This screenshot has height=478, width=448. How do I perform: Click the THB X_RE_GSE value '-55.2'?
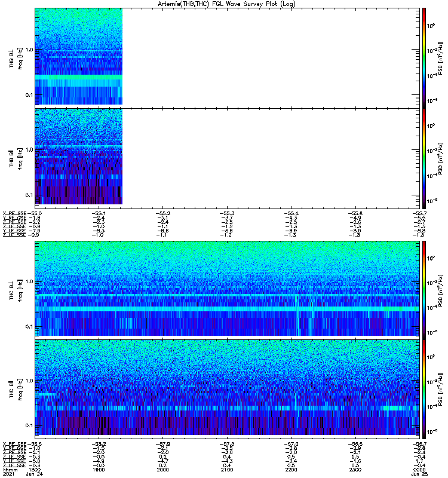(x=163, y=213)
